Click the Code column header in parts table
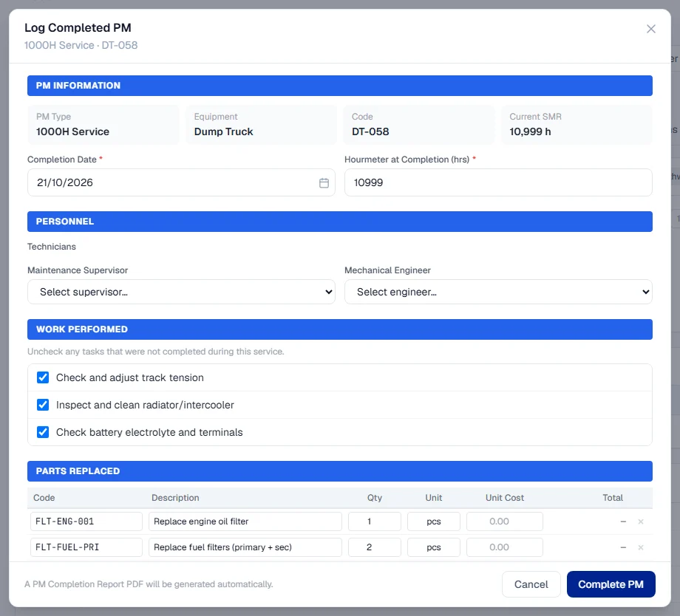680x616 pixels. click(44, 498)
